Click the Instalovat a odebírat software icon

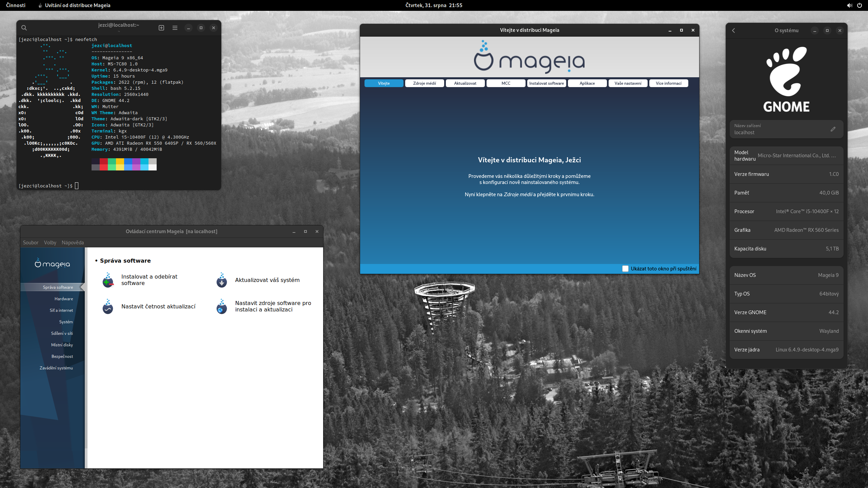(107, 280)
